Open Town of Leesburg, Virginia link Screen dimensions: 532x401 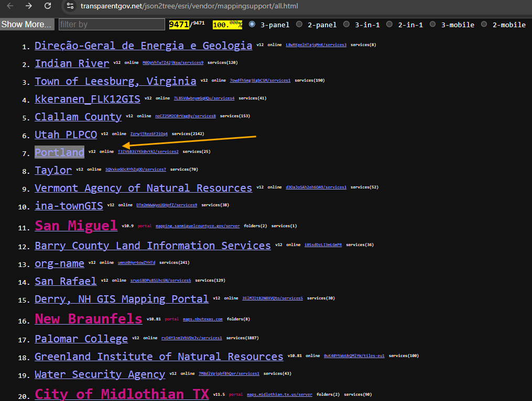(115, 81)
